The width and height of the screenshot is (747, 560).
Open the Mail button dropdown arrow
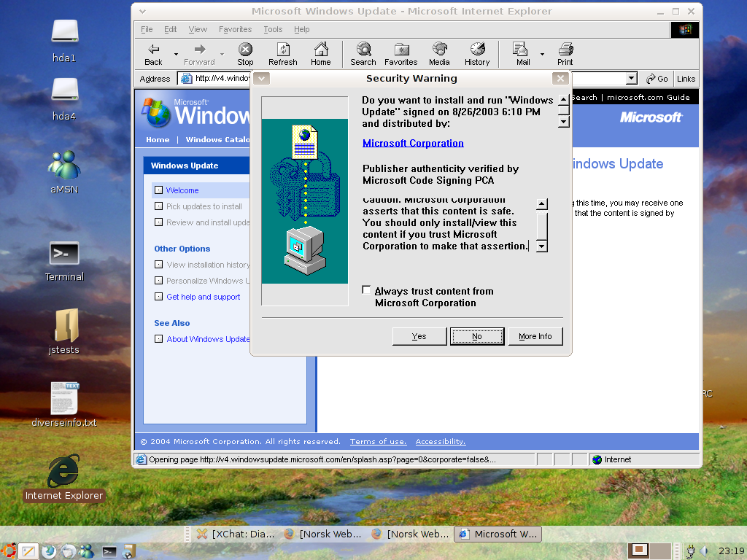[x=542, y=54]
